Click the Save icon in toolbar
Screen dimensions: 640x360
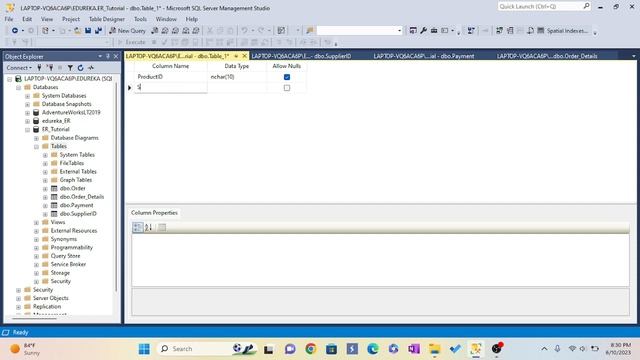[88, 31]
